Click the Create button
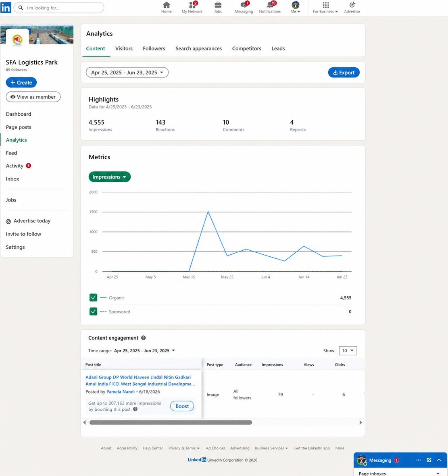Screen dimensions: 448x476 21,83
